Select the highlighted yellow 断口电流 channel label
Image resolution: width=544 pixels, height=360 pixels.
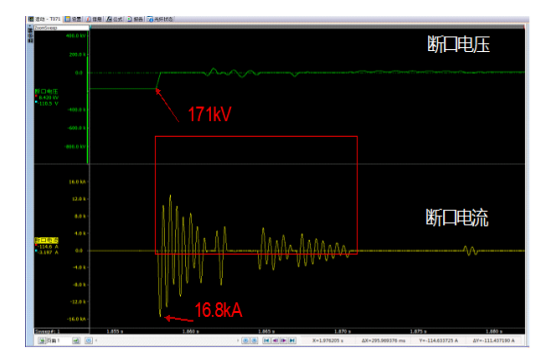click(46, 240)
